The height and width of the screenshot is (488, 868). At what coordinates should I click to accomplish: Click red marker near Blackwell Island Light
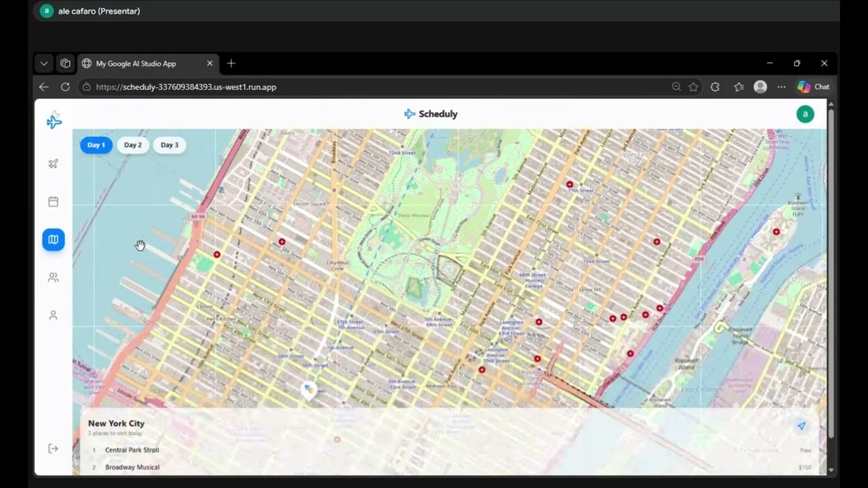pos(776,232)
